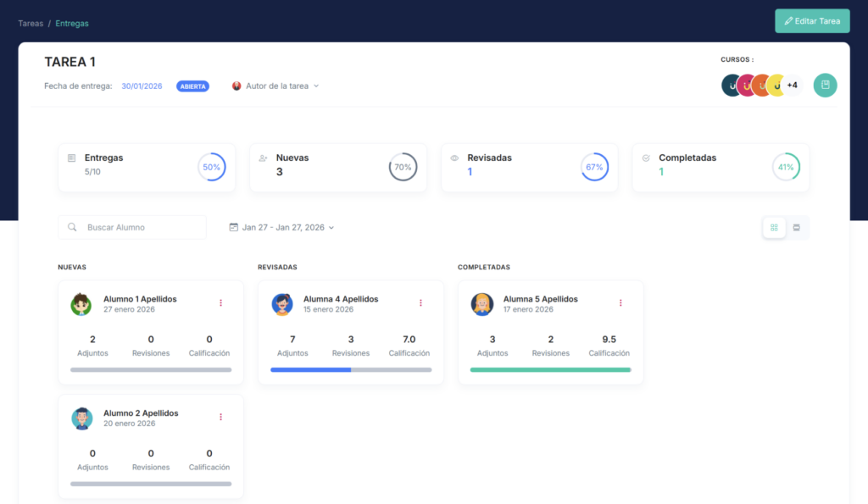Click the blue progress bar on Alumna 4 card
Viewport: 868px width, 504px height.
click(x=310, y=370)
